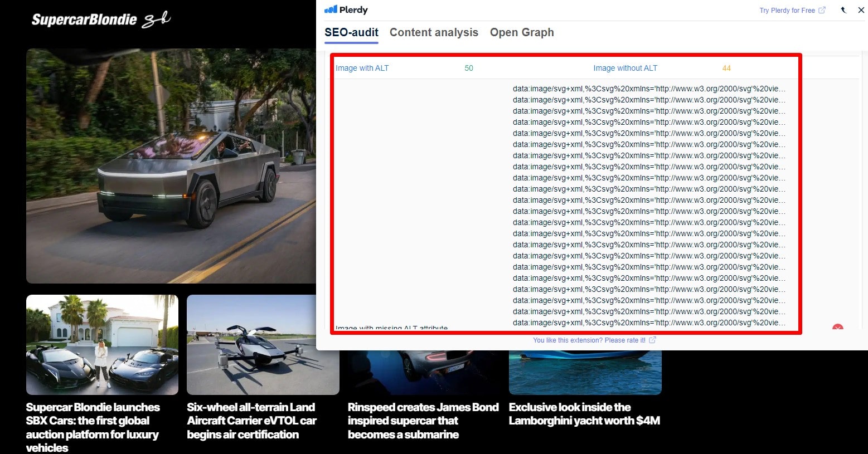The height and width of the screenshot is (454, 868).
Task: Click the pin arrow icon in Plerdy header
Action: 843,10
